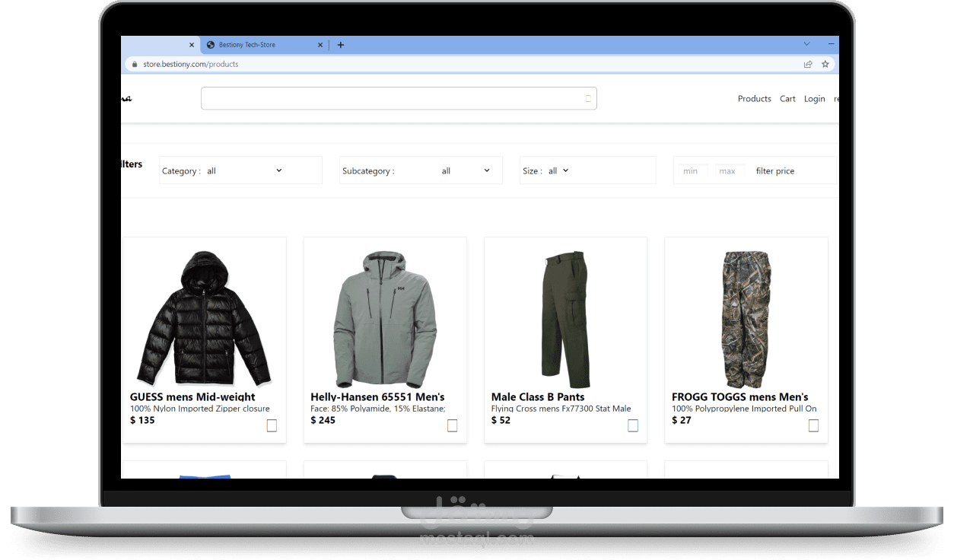Check the box under the Helly-Hansen jacket
Screen dimensions: 954x560
tap(452, 425)
